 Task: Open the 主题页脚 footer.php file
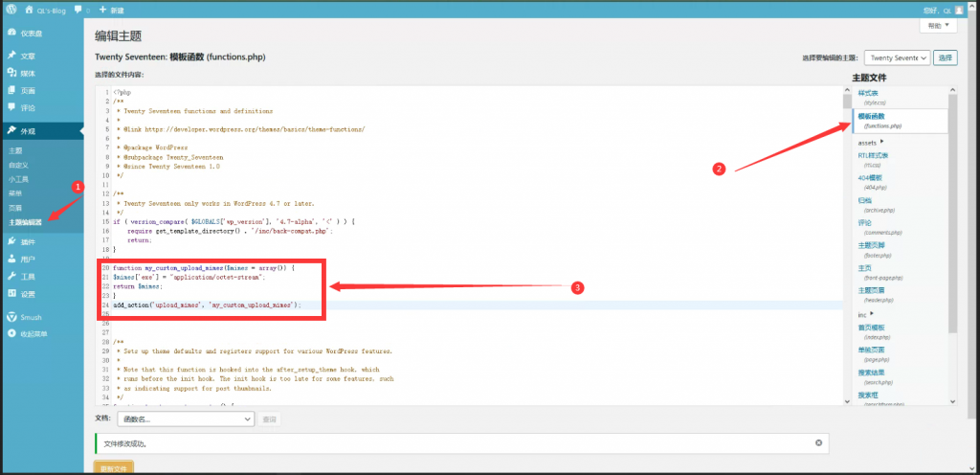pyautogui.click(x=875, y=250)
